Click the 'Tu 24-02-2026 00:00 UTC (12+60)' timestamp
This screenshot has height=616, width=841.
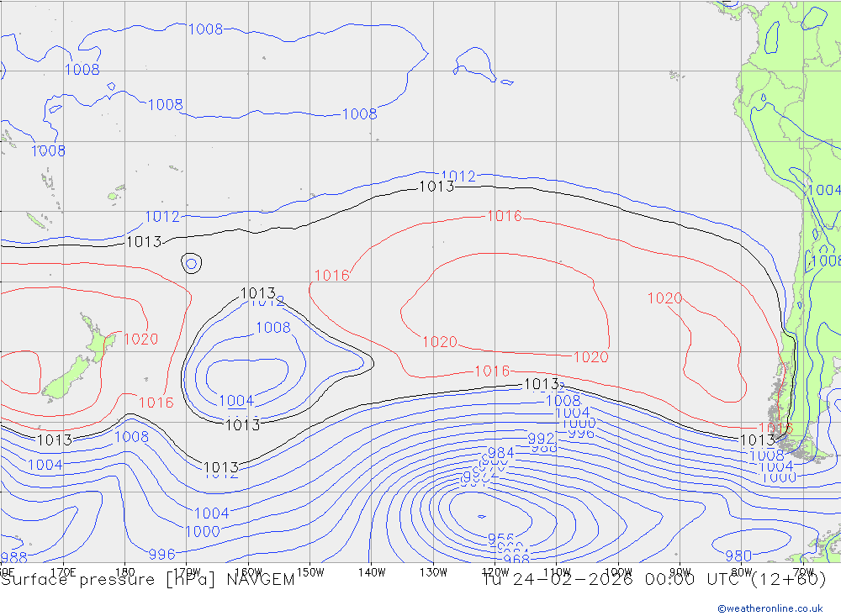[x=654, y=580]
